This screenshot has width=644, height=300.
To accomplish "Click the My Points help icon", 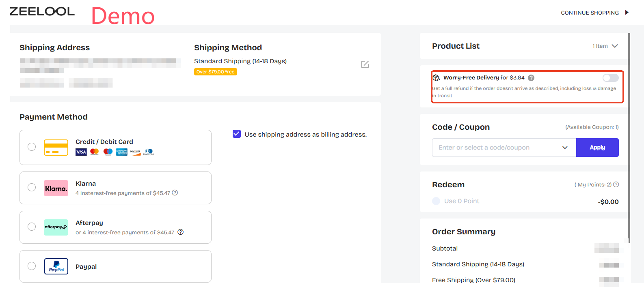I will (x=616, y=184).
